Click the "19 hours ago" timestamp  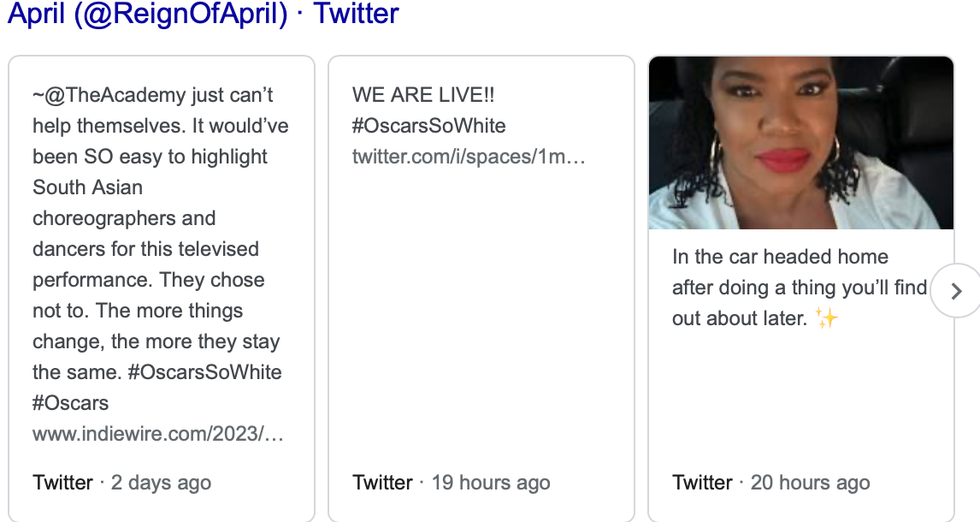[x=490, y=483]
